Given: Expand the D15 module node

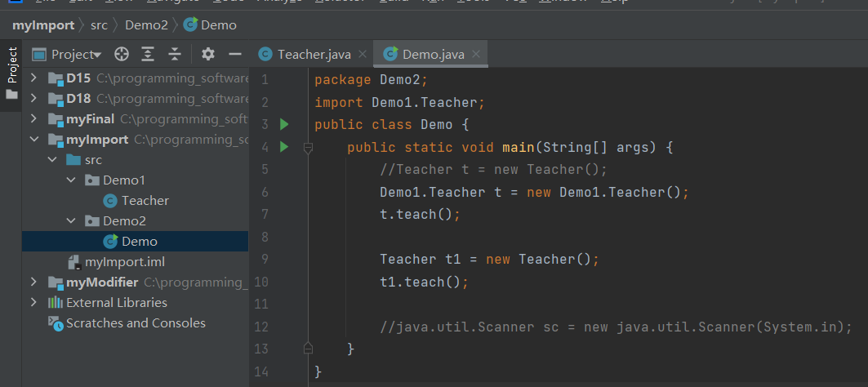Looking at the screenshot, I should point(33,78).
